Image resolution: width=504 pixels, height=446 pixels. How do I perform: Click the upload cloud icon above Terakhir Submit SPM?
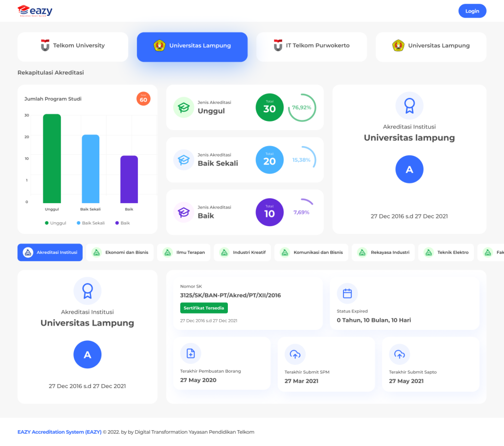tap(295, 354)
